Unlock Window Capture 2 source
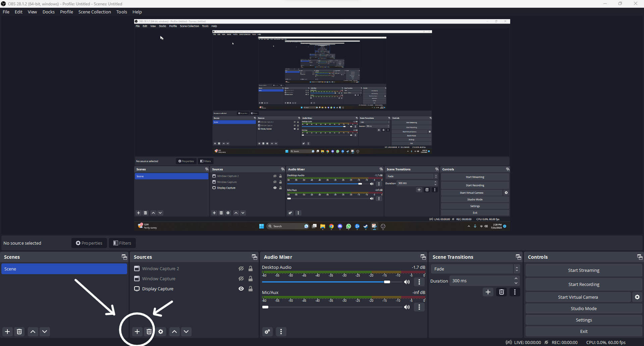The image size is (644, 346). pyautogui.click(x=251, y=268)
